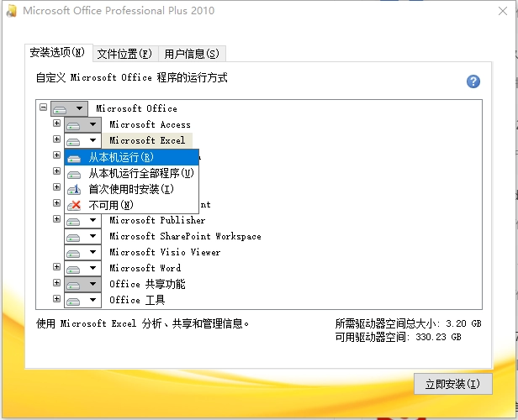518x420 pixels.
Task: Click the red X icon beside 不可用
Action: pos(75,205)
